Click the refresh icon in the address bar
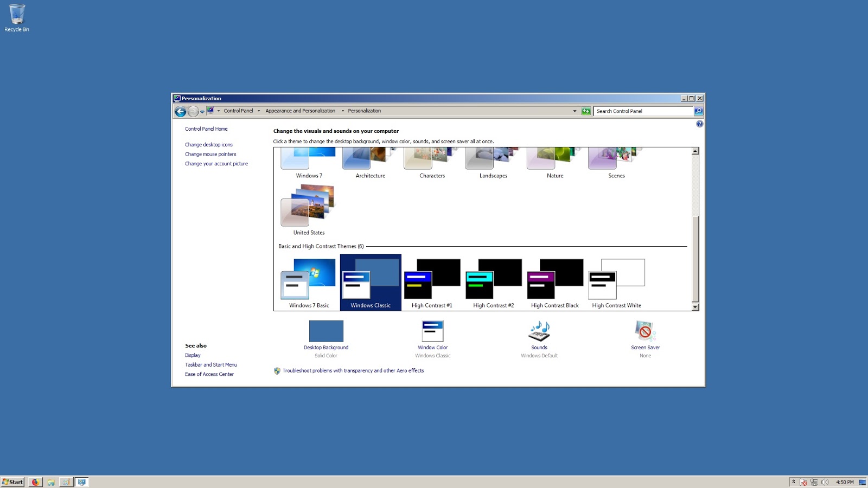The height and width of the screenshot is (488, 868). 586,111
